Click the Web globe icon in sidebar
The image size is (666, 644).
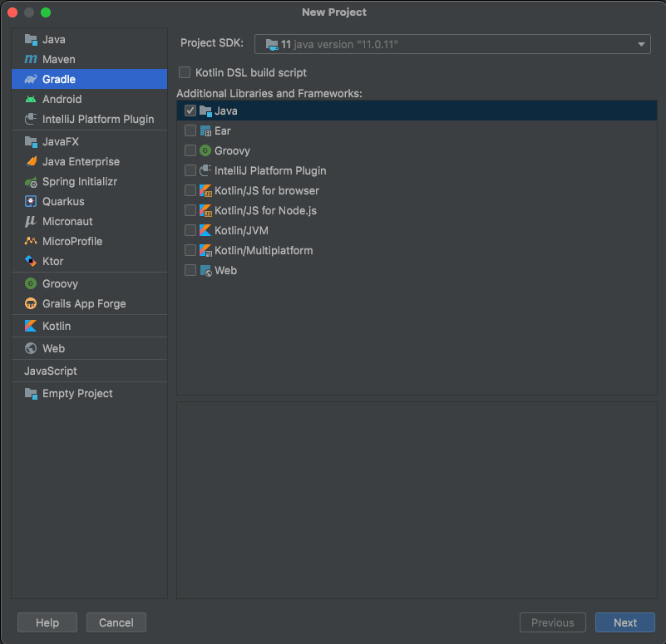[31, 348]
